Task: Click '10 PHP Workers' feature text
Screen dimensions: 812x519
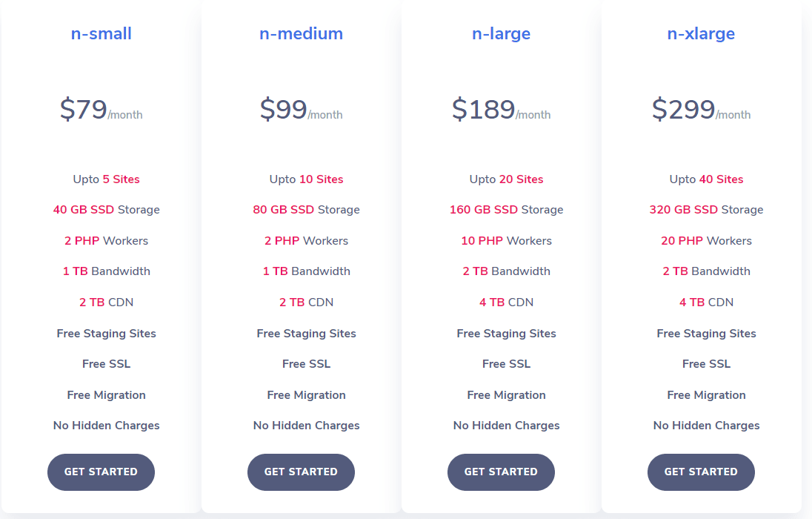Action: point(506,241)
